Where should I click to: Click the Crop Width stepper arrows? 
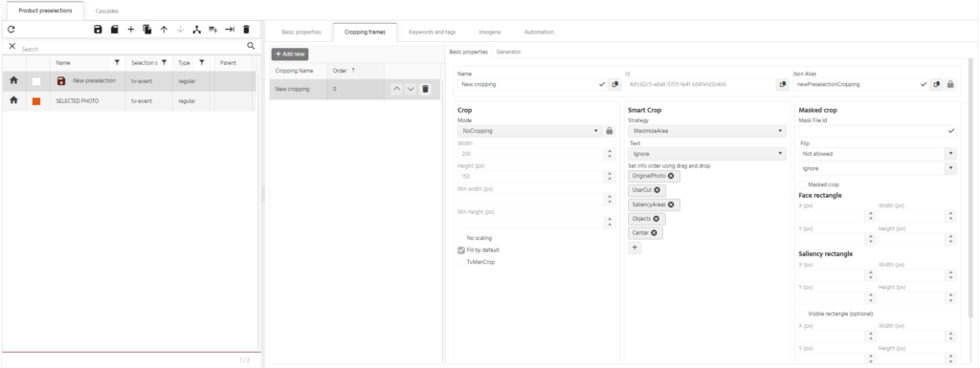pyautogui.click(x=611, y=154)
